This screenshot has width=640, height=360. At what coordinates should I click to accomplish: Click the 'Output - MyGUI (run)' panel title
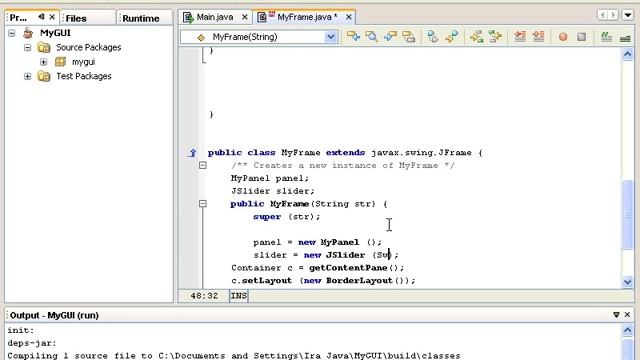click(x=54, y=315)
